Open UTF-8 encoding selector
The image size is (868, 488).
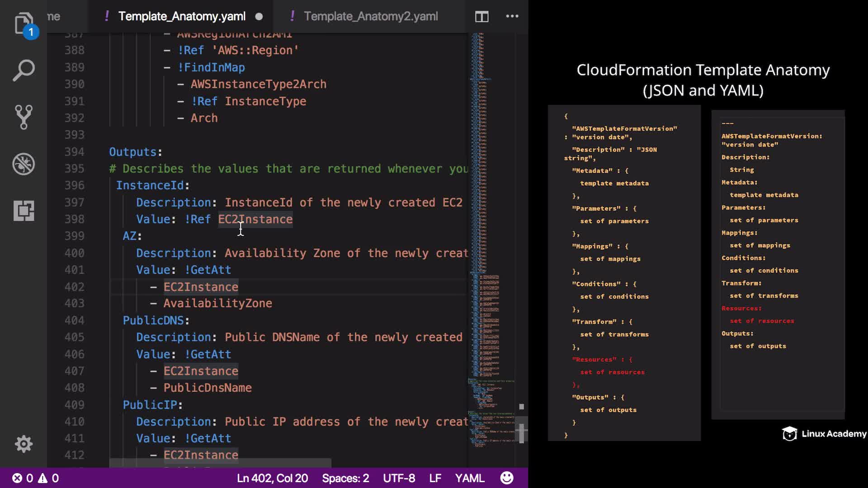pos(399,478)
